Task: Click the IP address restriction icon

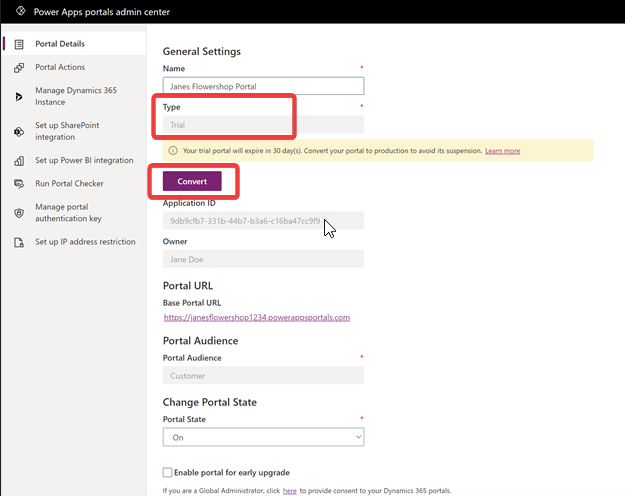Action: (x=19, y=242)
